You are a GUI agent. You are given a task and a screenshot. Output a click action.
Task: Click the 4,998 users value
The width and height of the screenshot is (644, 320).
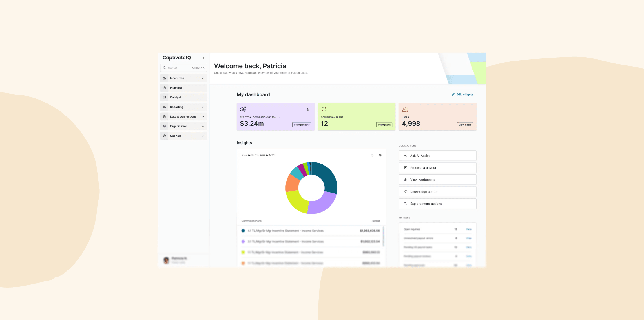411,124
